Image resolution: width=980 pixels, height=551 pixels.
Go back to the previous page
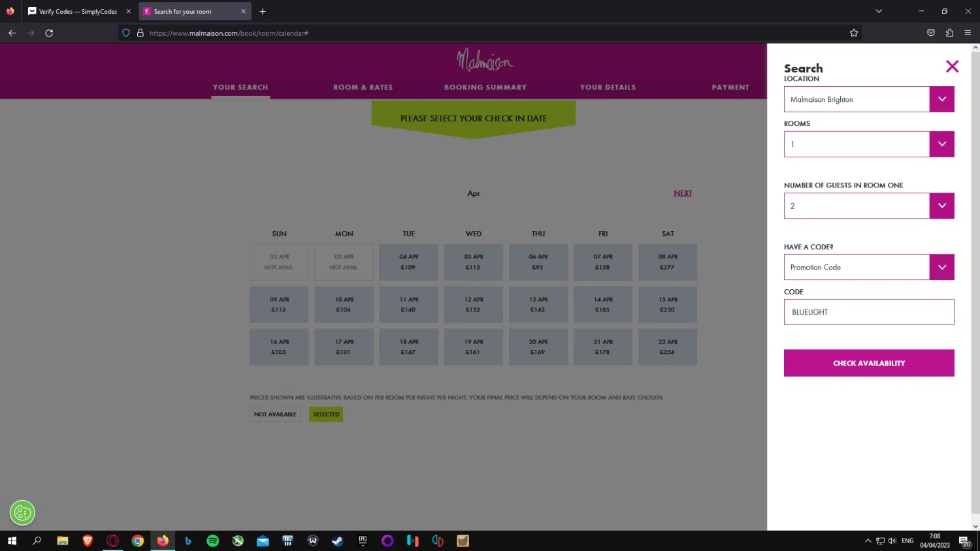point(12,33)
